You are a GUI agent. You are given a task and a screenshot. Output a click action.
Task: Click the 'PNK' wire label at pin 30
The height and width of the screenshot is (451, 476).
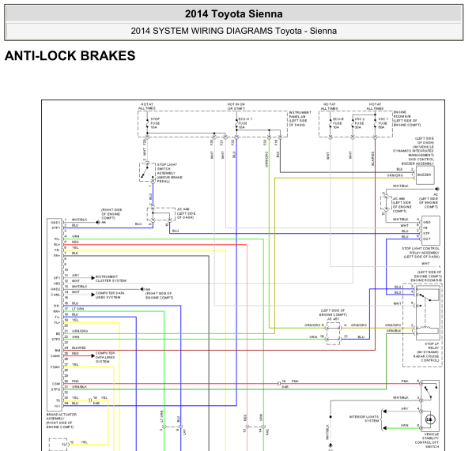point(75,381)
